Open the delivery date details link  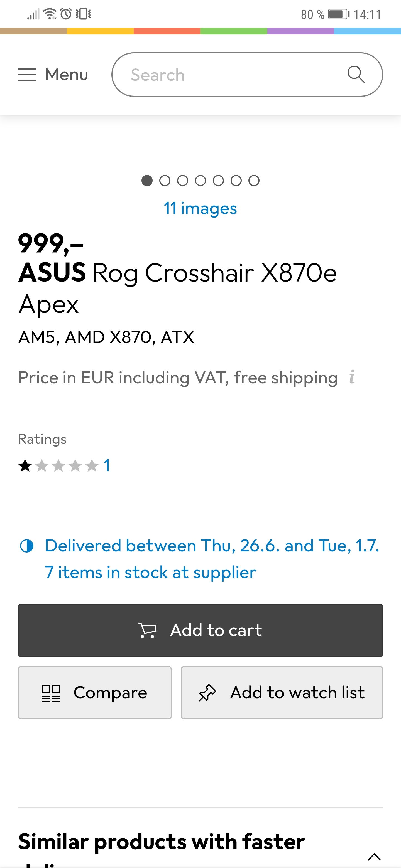[x=212, y=546]
